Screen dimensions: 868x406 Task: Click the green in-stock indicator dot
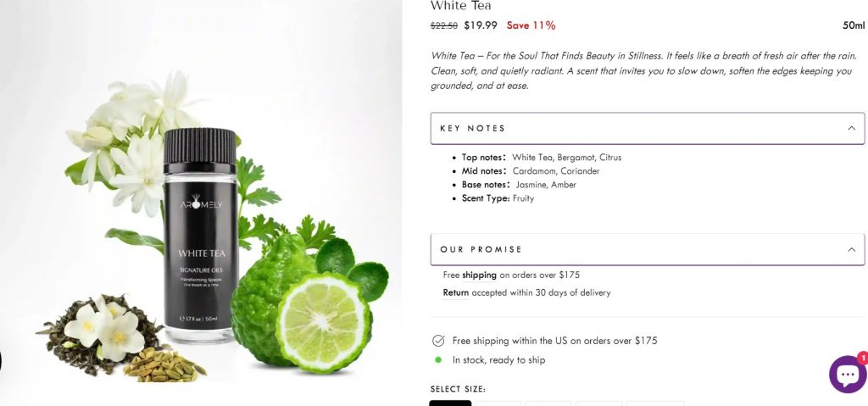click(438, 360)
